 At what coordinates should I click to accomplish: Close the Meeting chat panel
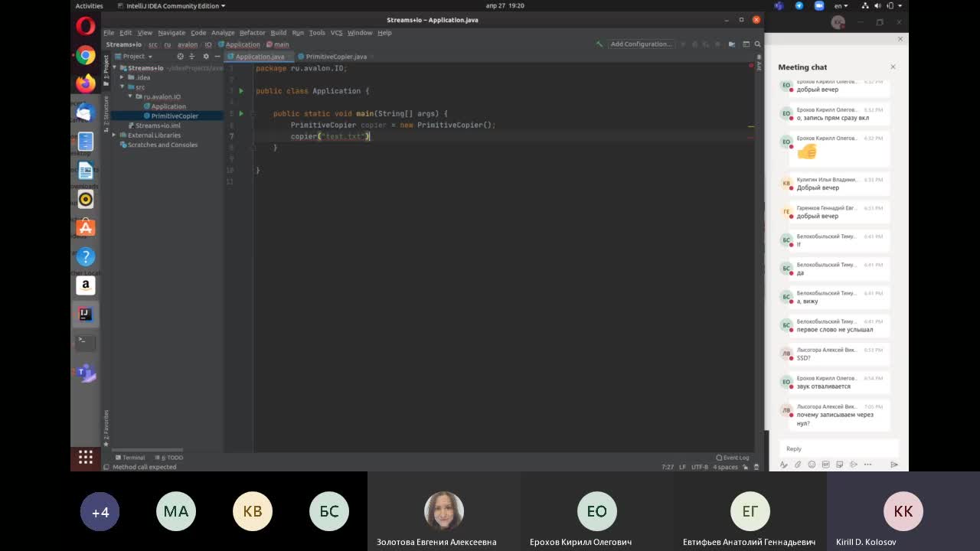[893, 67]
